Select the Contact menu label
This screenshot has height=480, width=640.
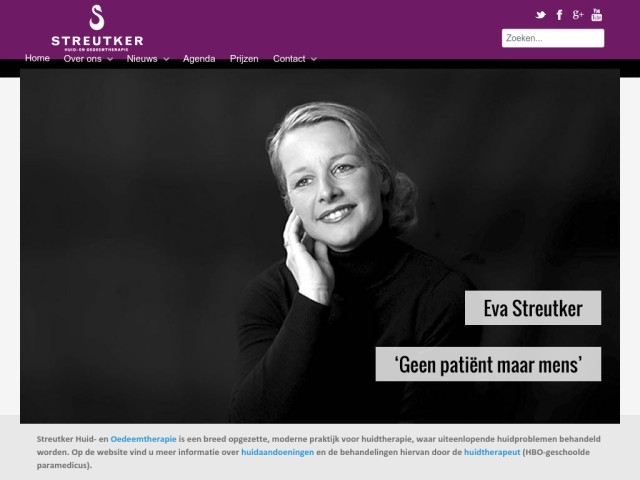[289, 59]
